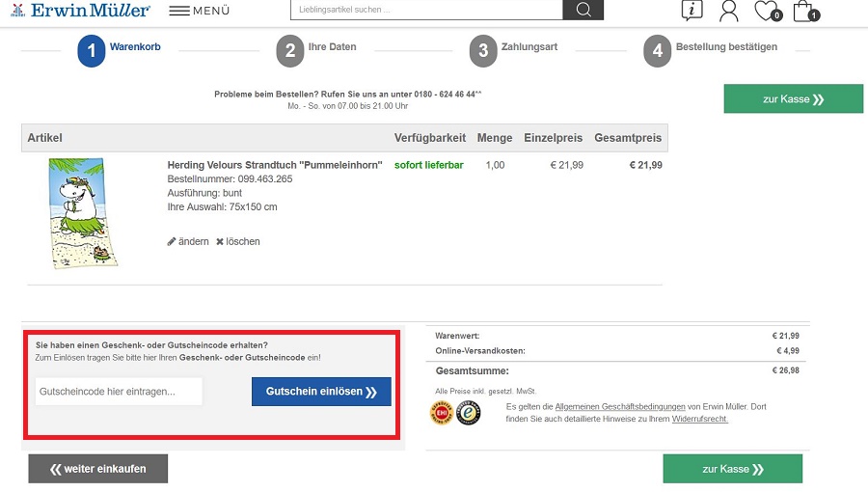Click the top zur Kasse button
The height and width of the screenshot is (492, 868).
tap(794, 99)
